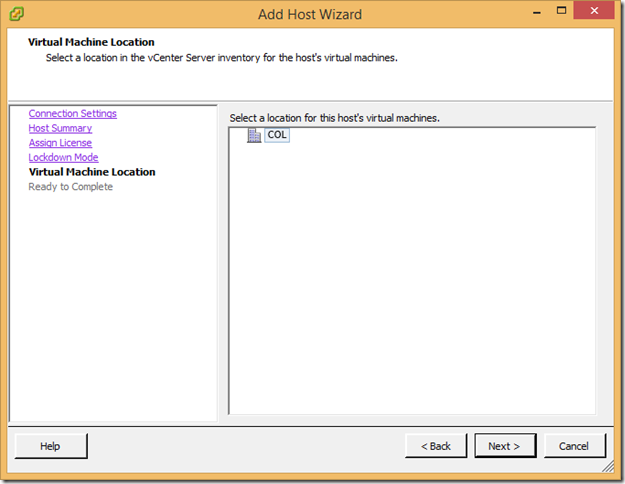The width and height of the screenshot is (625, 484).
Task: Cancel the Add Host Wizard
Action: [x=574, y=446]
